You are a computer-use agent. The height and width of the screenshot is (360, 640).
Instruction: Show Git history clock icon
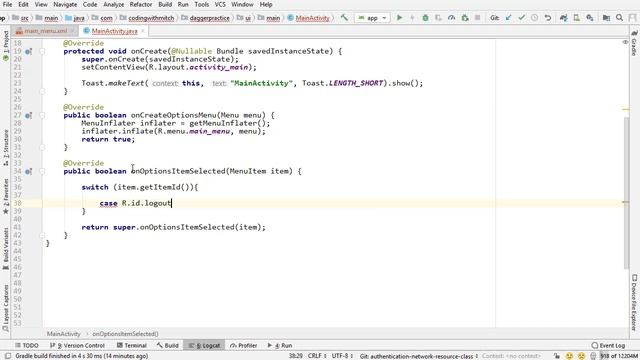pyautogui.click(x=534, y=18)
